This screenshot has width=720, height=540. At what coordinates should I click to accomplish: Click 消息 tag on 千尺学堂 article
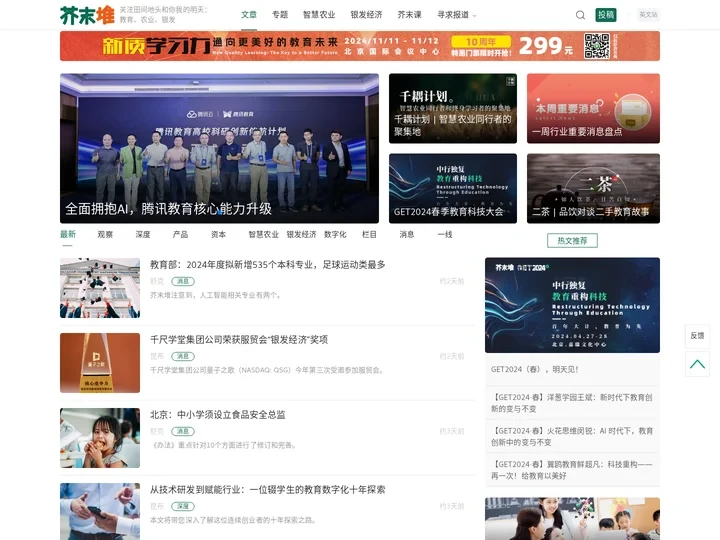[x=183, y=356]
